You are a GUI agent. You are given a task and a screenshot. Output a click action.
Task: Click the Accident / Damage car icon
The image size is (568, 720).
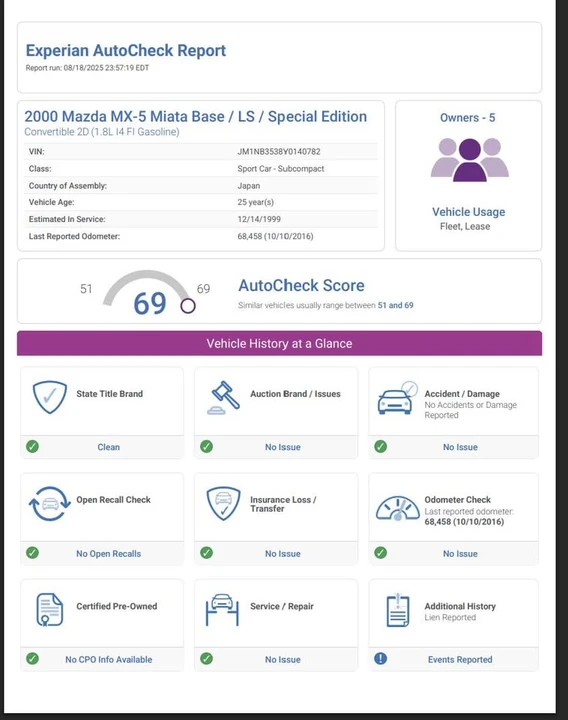point(398,398)
